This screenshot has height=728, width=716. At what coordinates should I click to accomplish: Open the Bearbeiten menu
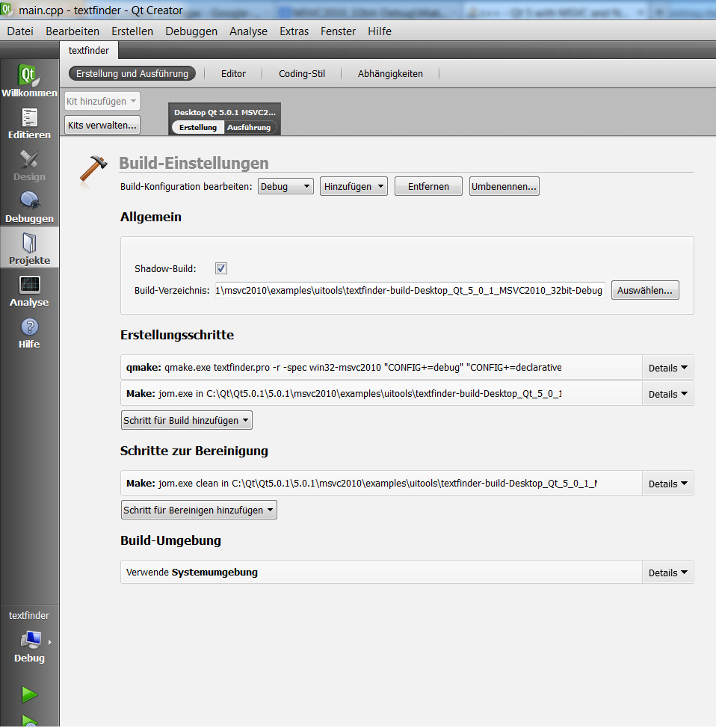coord(72,31)
